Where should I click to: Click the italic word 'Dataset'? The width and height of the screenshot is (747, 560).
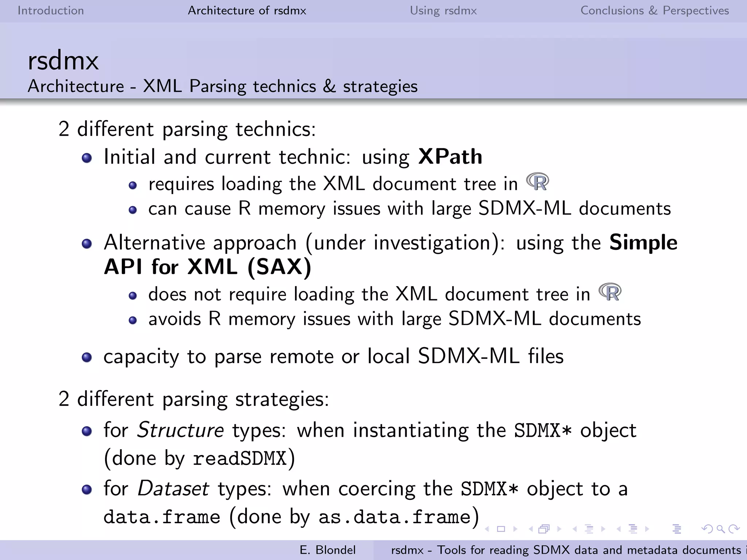(173, 489)
